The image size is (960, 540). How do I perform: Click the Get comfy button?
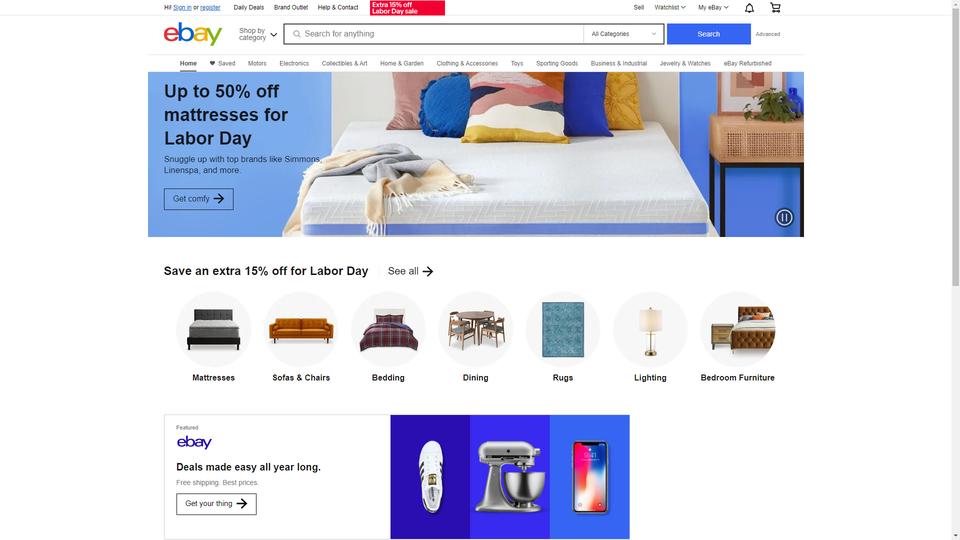pyautogui.click(x=198, y=199)
